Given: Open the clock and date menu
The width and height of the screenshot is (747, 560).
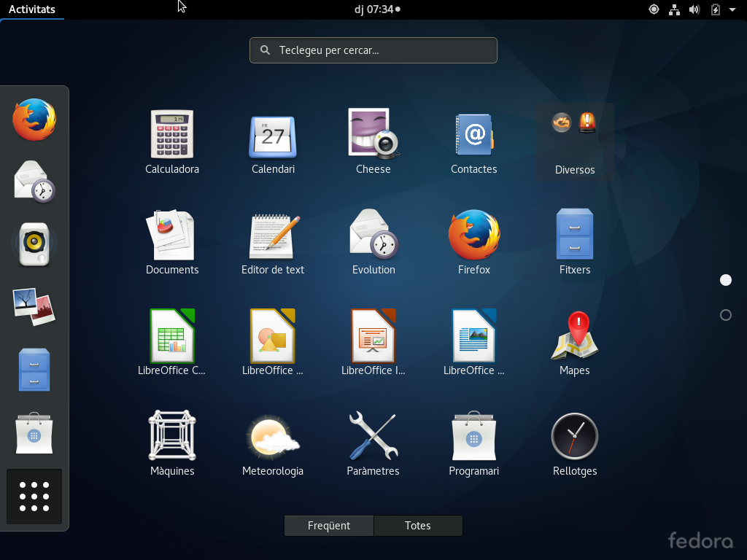Looking at the screenshot, I should point(377,9).
